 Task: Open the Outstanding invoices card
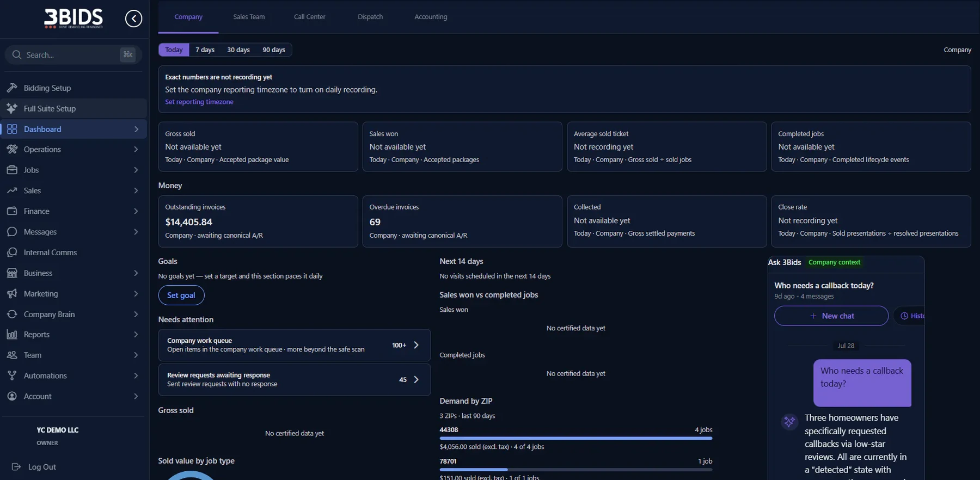258,221
